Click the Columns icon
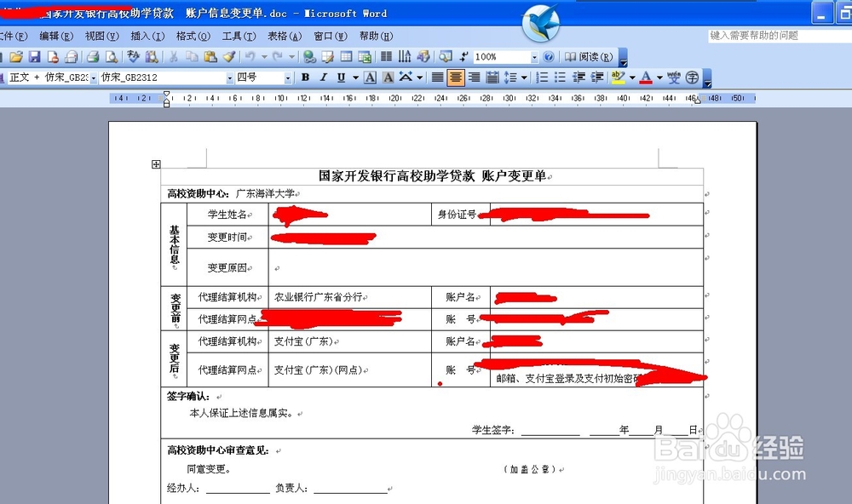The image size is (852, 504). point(386,56)
